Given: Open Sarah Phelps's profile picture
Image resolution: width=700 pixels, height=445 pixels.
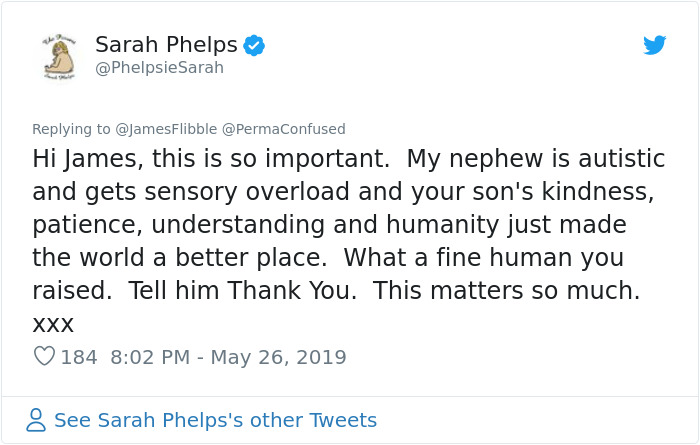Looking at the screenshot, I should [x=59, y=56].
